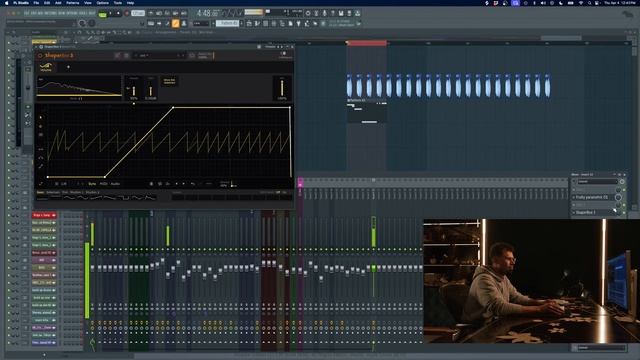Click the second ShaperBox smooth slider
This screenshot has height=360, width=640.
(151, 91)
